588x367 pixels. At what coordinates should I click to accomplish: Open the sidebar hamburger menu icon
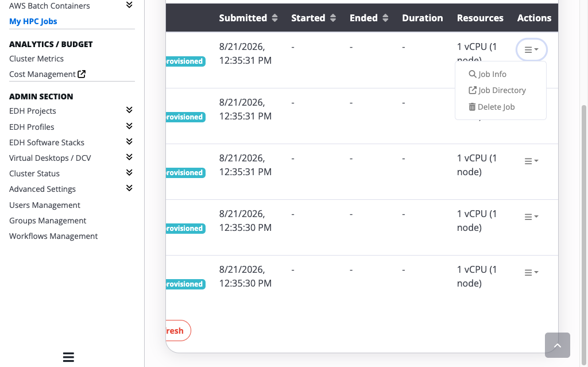(x=68, y=357)
